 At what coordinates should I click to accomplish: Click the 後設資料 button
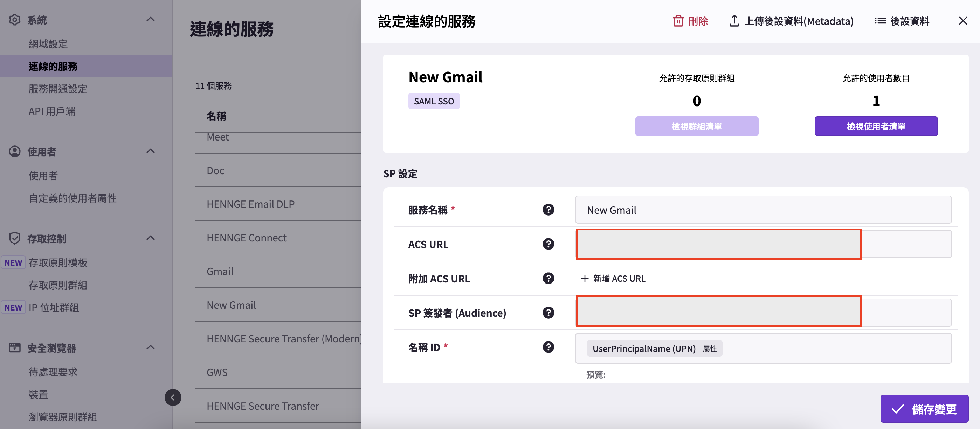coord(902,21)
